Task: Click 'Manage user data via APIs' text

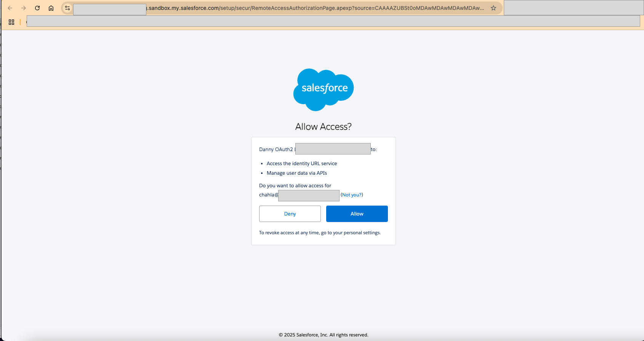Action: coord(297,173)
